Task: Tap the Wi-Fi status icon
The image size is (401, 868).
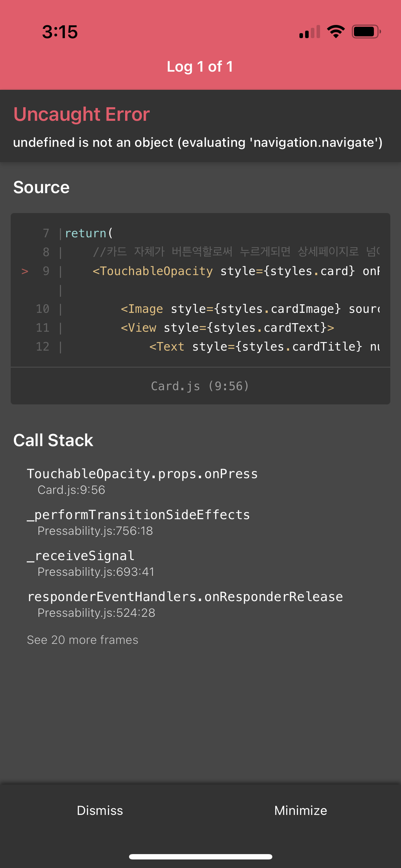Action: click(336, 32)
